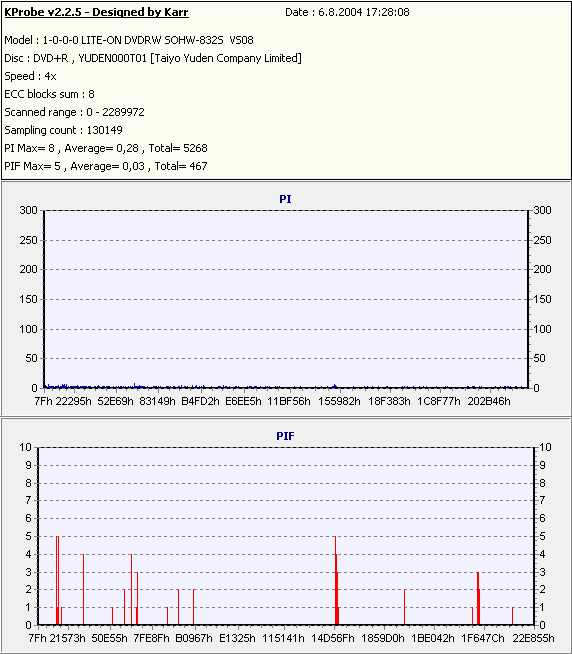
Task: Click the ECC blocks sum : 8 line
Action: (50, 94)
